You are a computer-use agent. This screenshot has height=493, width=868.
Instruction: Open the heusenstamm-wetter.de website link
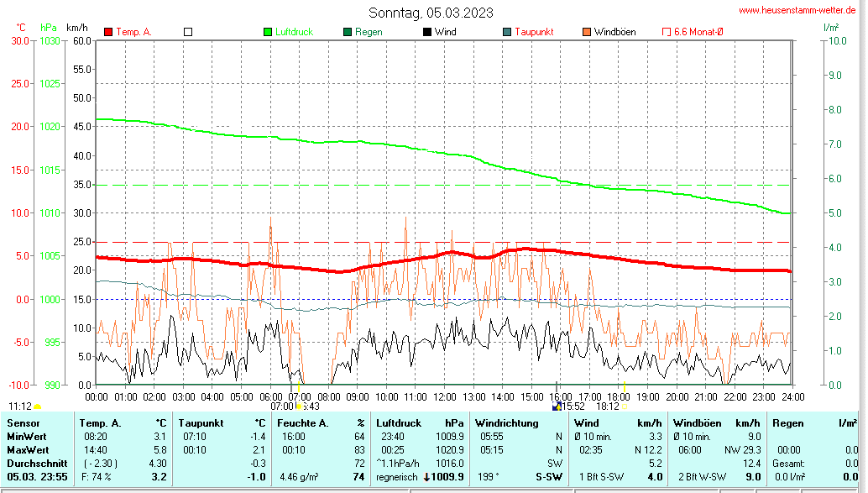tap(798, 10)
